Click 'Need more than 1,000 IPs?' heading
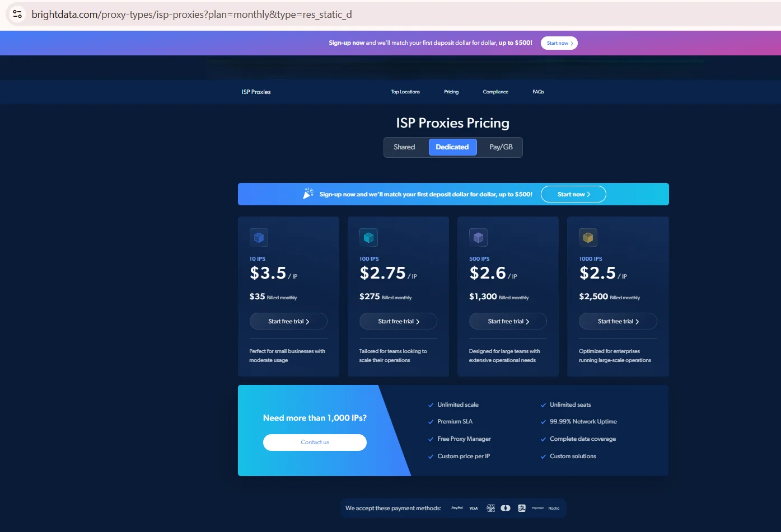Viewport: 781px width, 532px height. pos(315,418)
